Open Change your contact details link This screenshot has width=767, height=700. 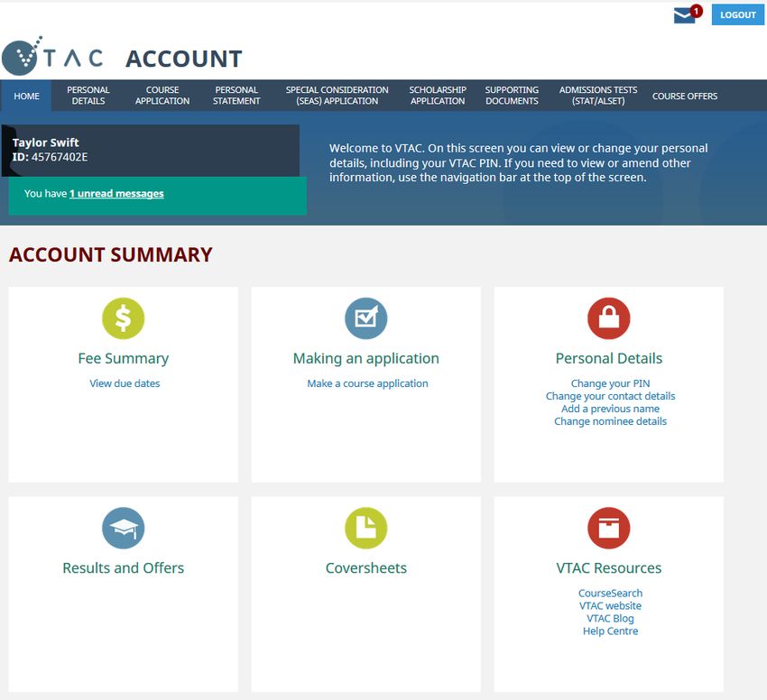point(611,396)
